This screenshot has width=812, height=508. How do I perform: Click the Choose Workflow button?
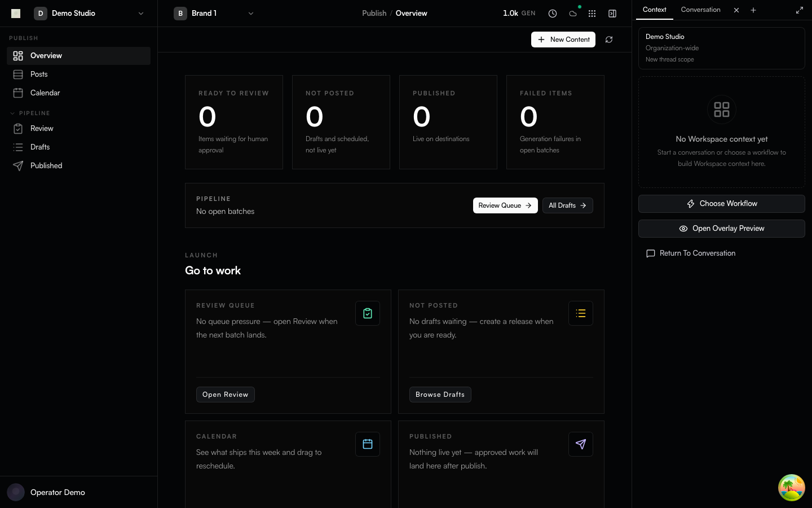click(722, 204)
